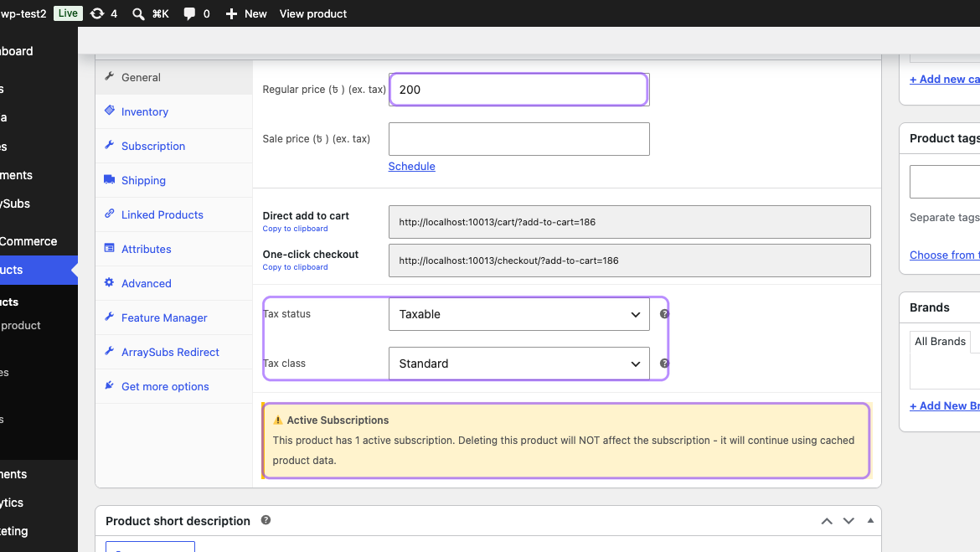Click the Inventory tag icon
The height and width of the screenshot is (552, 980).
coord(110,111)
